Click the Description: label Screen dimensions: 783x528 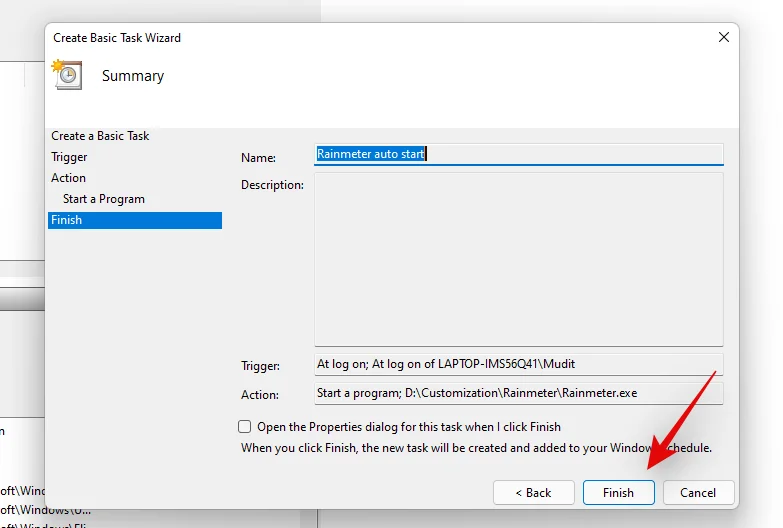coord(272,185)
